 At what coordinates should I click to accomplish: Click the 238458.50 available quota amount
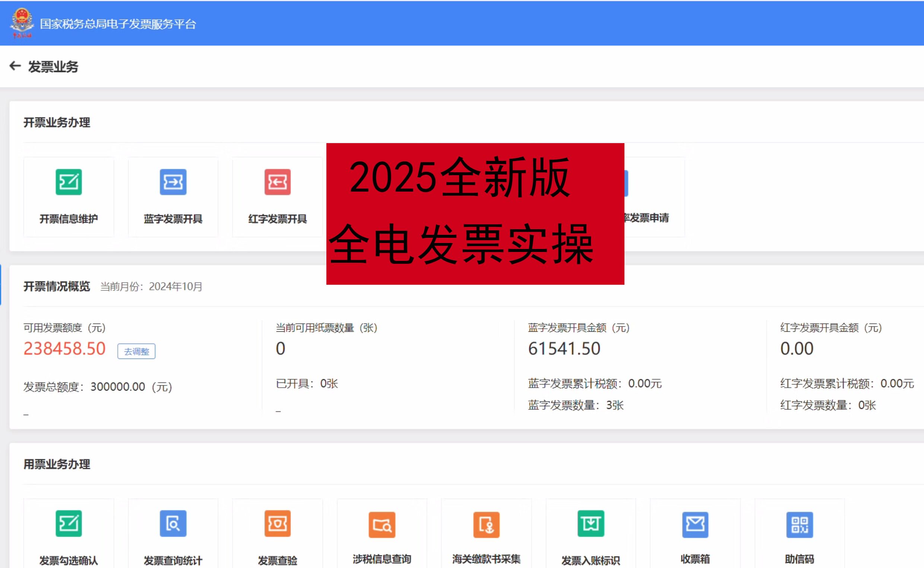[x=64, y=348]
